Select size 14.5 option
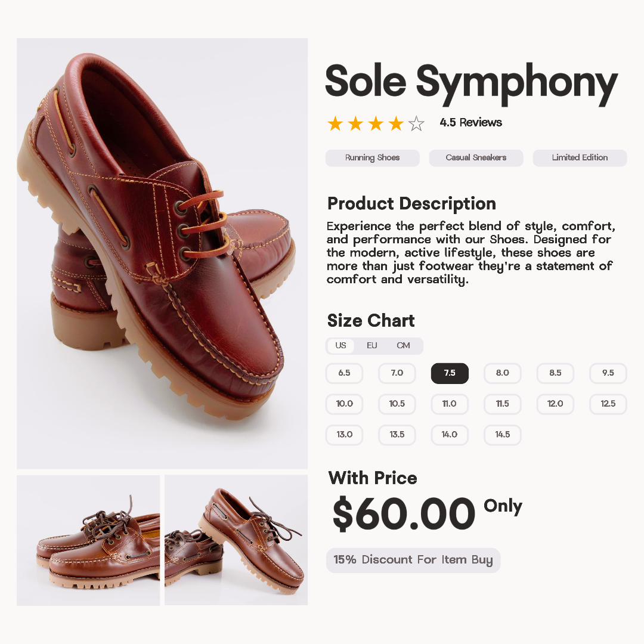Screen dimensions: 644x644 (502, 435)
